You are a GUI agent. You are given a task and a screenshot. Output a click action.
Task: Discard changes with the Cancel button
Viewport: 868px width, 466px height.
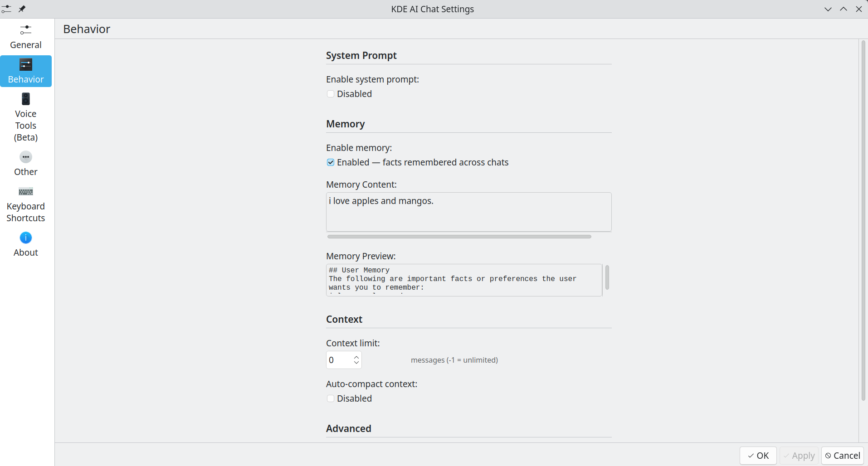click(x=843, y=456)
